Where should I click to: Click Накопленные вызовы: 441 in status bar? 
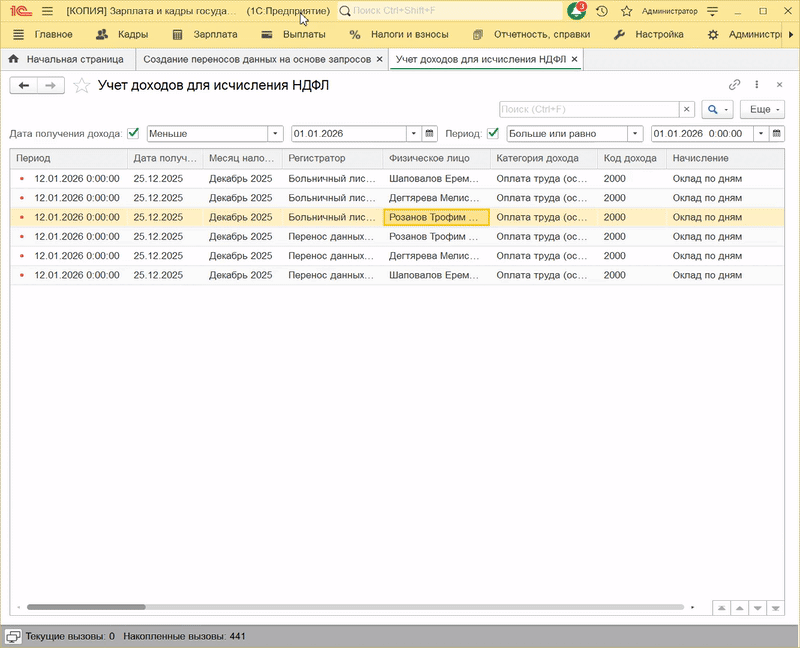tap(184, 636)
